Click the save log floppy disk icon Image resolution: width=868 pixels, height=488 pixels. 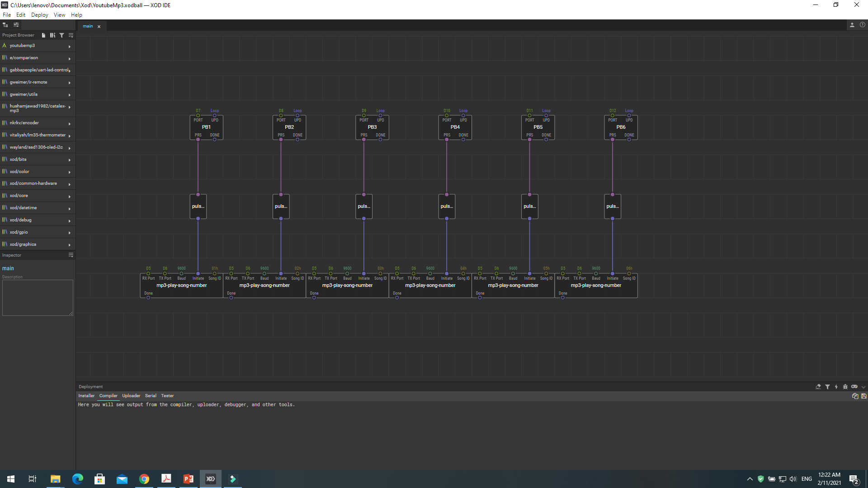(863, 396)
